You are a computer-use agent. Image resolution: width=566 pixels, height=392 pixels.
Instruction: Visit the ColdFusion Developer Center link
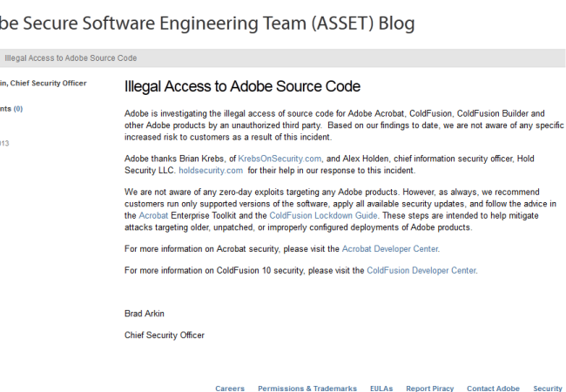click(421, 271)
